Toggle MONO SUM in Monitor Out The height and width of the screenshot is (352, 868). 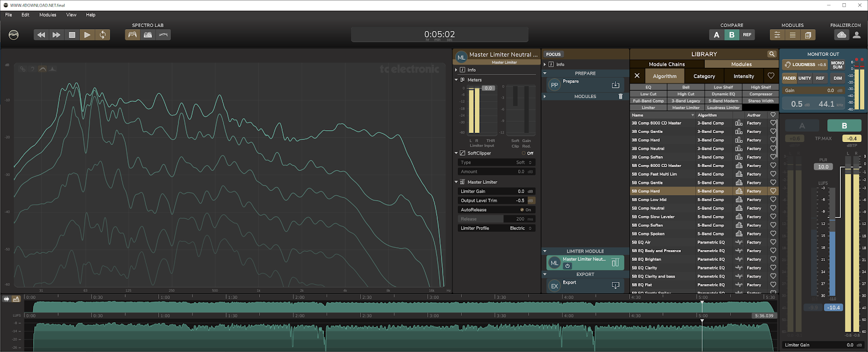point(838,65)
